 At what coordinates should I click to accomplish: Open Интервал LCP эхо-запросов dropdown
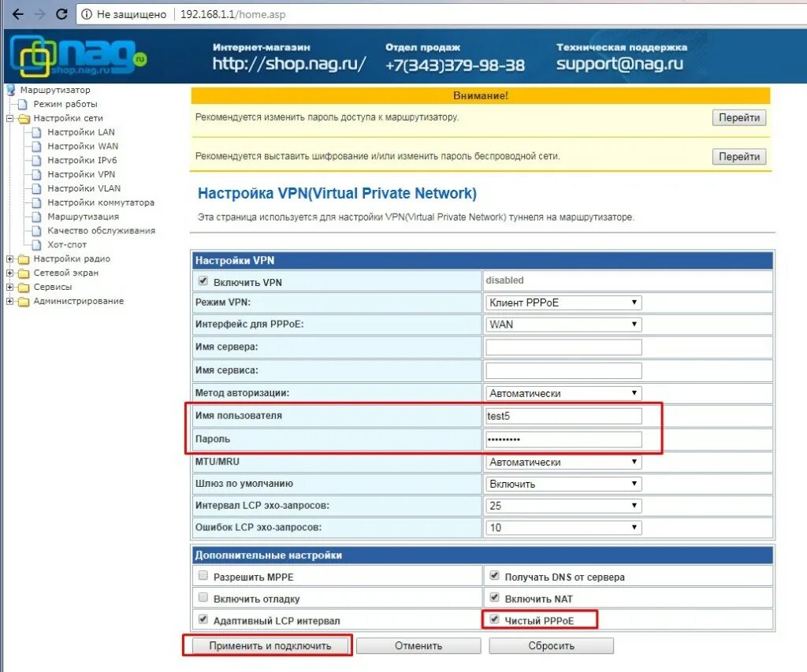point(563,506)
